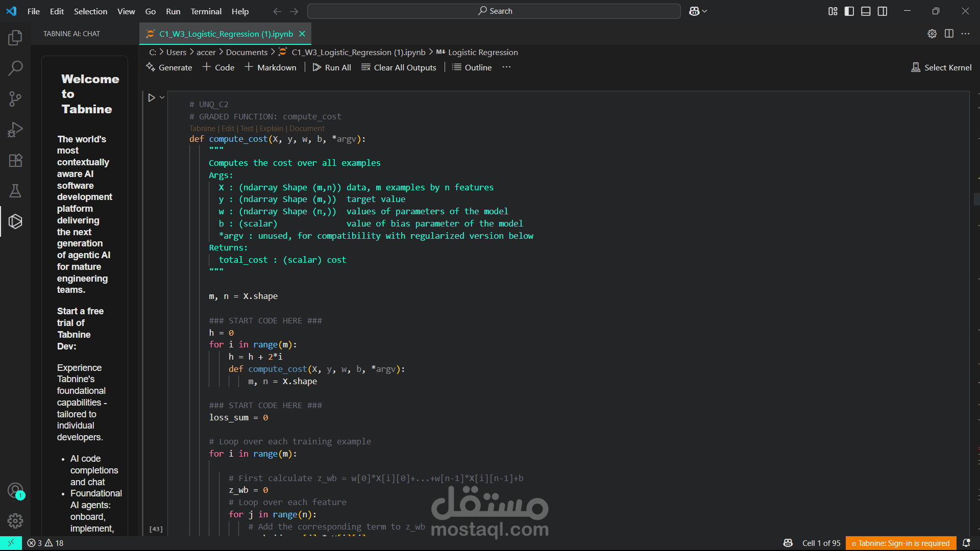Toggle bottom panel visibility
Image resolution: width=980 pixels, height=551 pixels.
click(866, 11)
